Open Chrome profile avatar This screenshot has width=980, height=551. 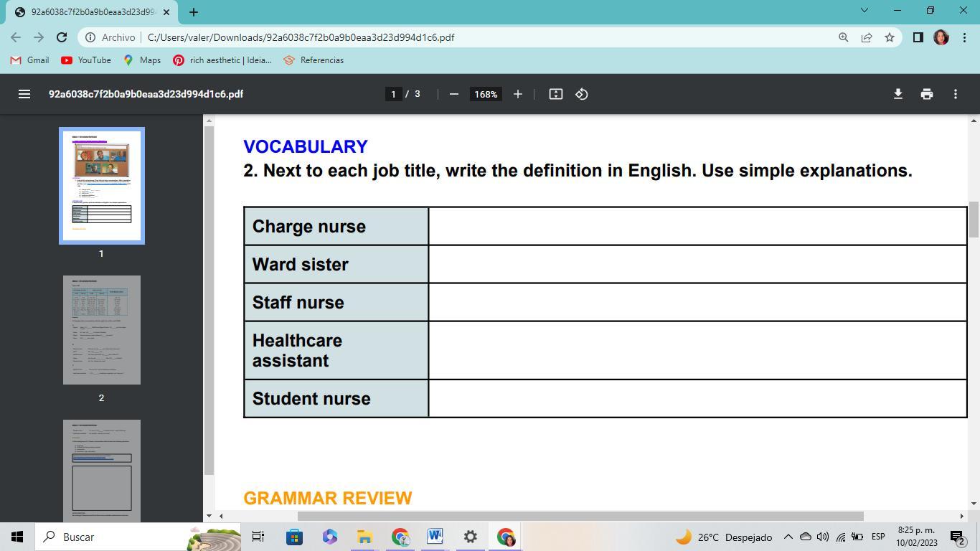pyautogui.click(x=941, y=37)
